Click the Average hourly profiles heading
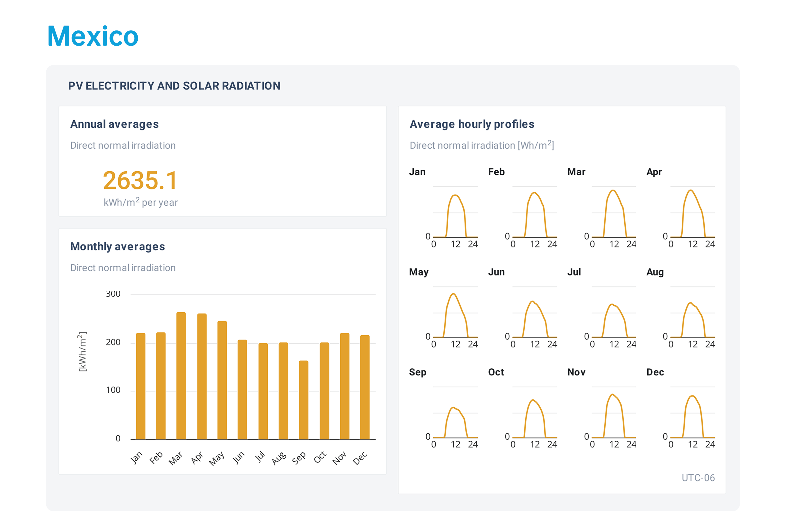 coord(472,124)
